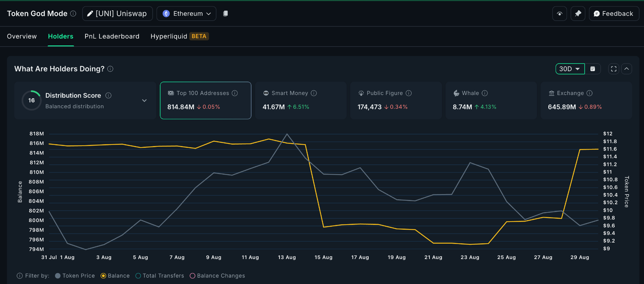Click the copy token address icon
The height and width of the screenshot is (284, 644).
(226, 14)
